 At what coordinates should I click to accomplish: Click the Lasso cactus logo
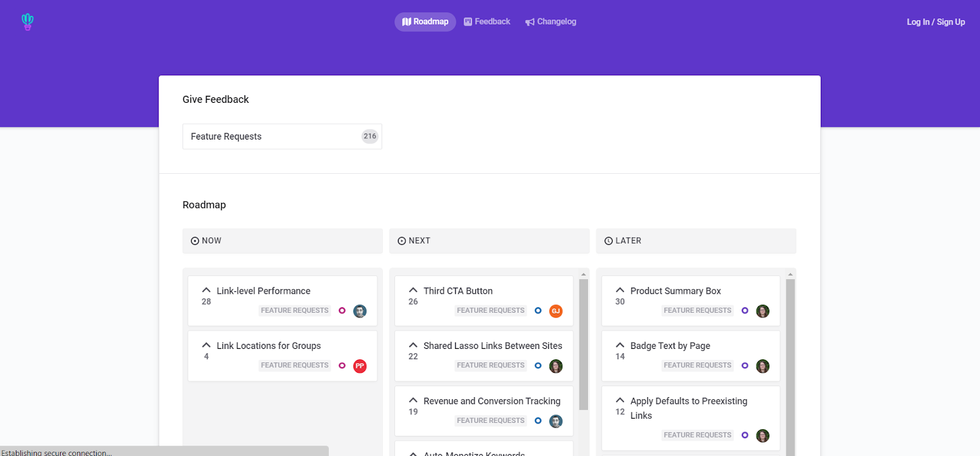(x=28, y=22)
